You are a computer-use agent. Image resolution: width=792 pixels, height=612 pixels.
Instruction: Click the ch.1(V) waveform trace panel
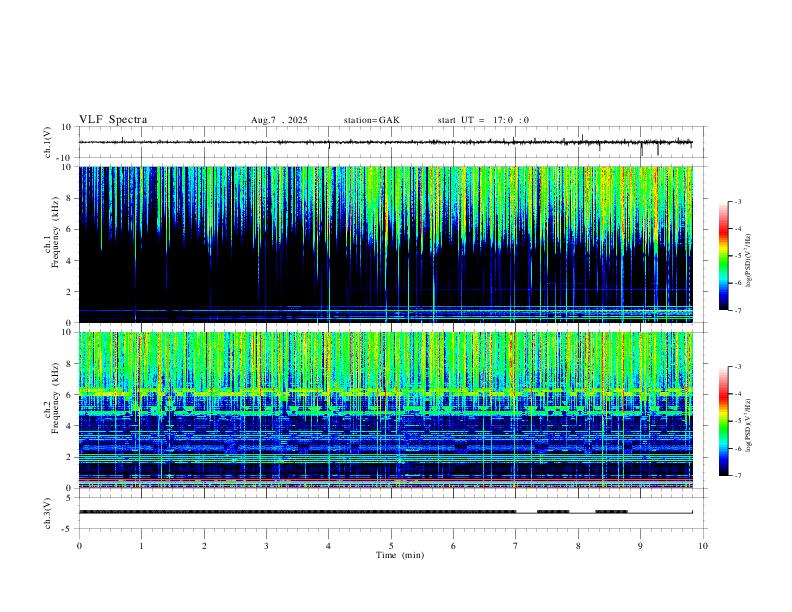(x=393, y=142)
